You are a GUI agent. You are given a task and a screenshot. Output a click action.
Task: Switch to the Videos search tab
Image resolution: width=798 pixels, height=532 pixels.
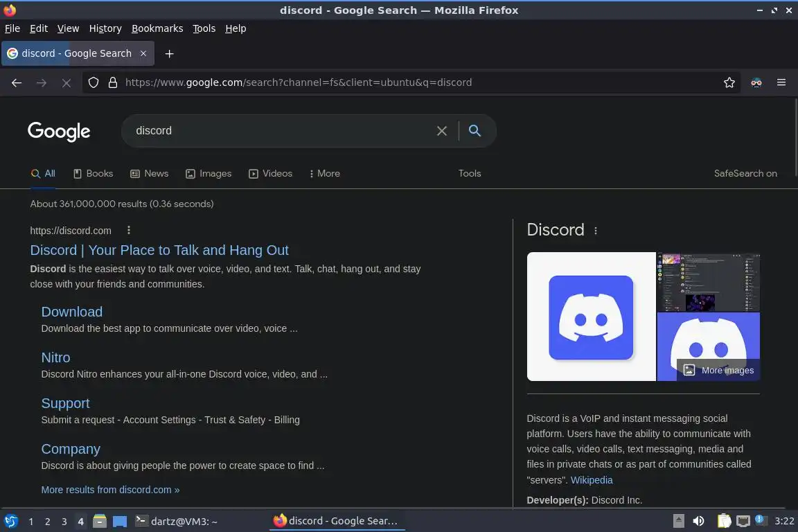tap(270, 174)
